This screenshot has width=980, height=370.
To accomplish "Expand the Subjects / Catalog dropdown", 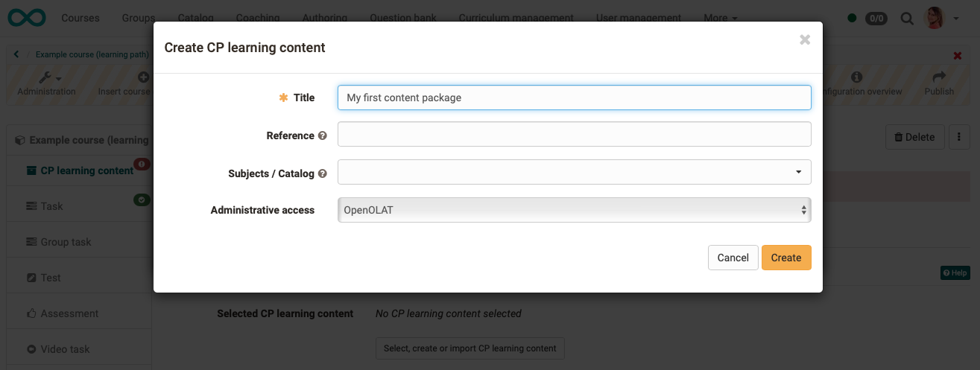I will (x=574, y=172).
